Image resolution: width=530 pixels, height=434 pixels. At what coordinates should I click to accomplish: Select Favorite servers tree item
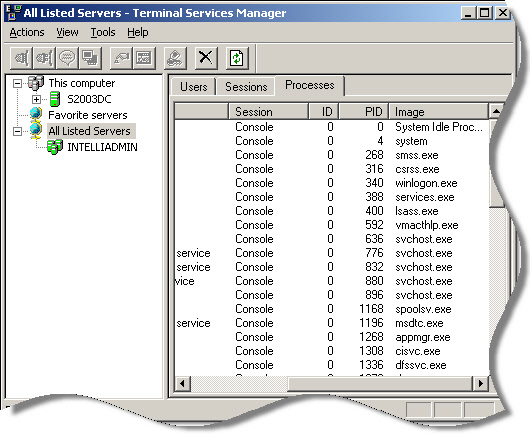pyautogui.click(x=88, y=115)
